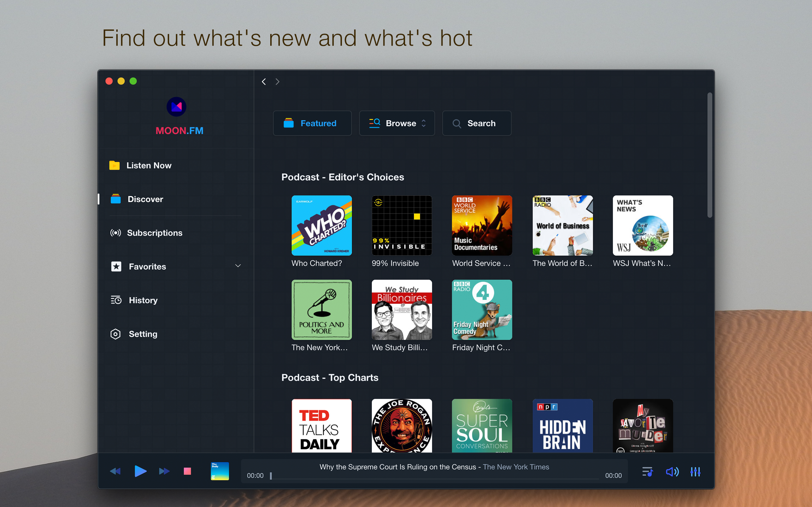The height and width of the screenshot is (507, 812).
Task: Click the MOON.FM logo
Action: 177,107
